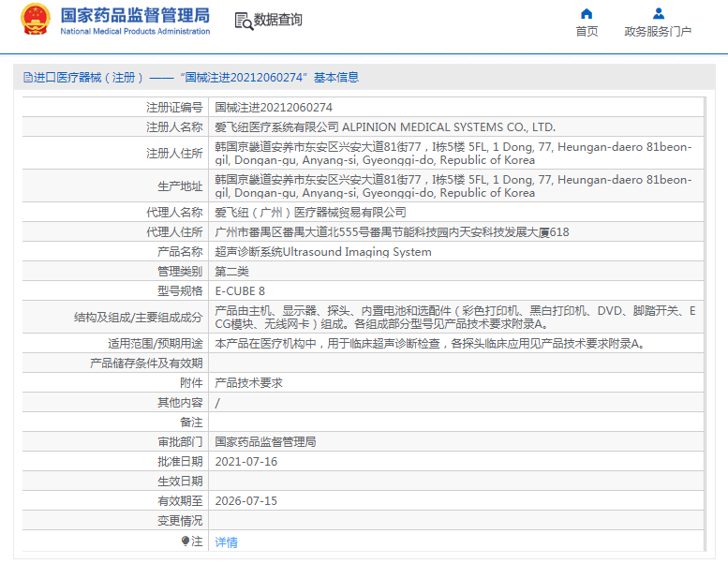Click the 注册人住所 label
728x564 pixels.
tap(174, 154)
